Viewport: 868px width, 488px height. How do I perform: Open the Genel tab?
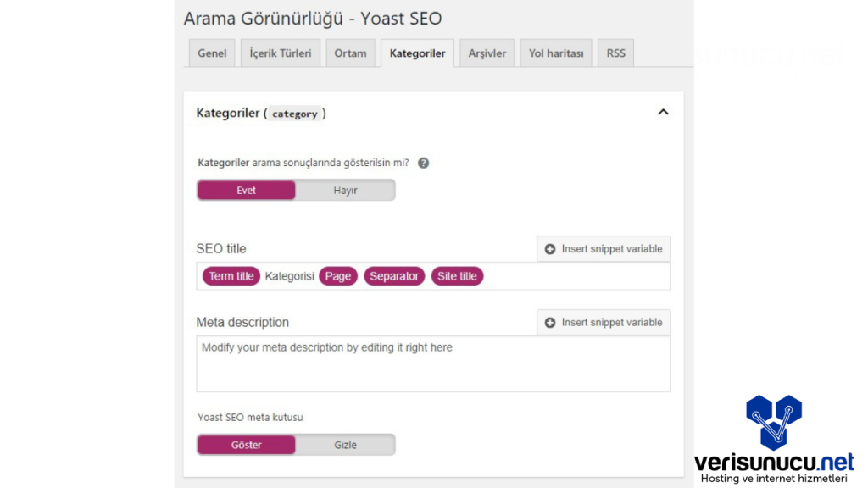click(212, 53)
